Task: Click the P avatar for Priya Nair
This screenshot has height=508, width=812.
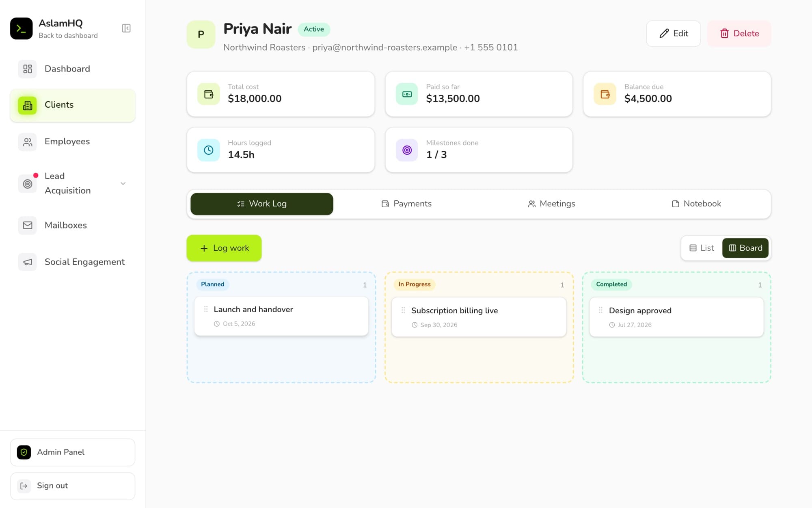Action: pyautogui.click(x=201, y=35)
